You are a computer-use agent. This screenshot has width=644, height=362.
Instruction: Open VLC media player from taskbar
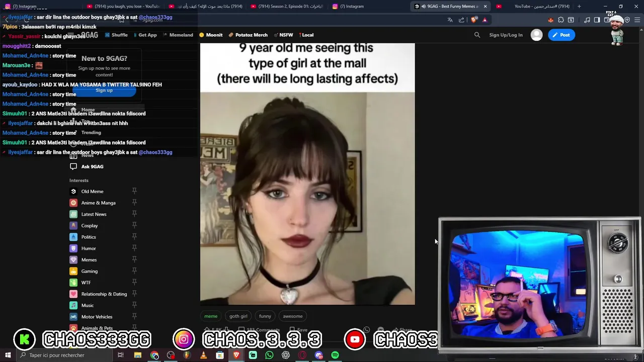pyautogui.click(x=203, y=355)
